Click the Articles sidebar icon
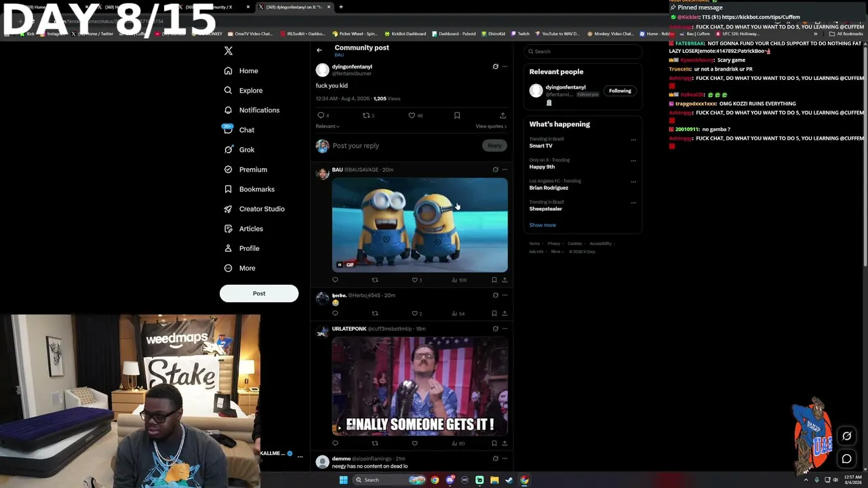Viewport: 868px width, 488px height. [228, 228]
